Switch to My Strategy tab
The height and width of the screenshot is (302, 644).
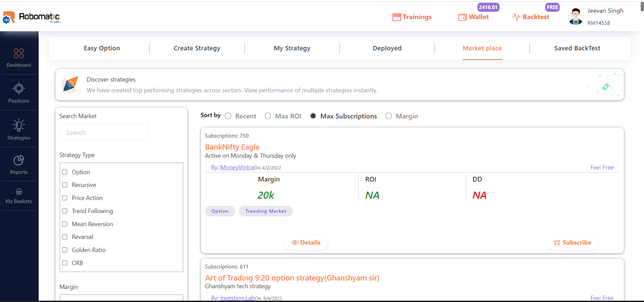pyautogui.click(x=292, y=48)
